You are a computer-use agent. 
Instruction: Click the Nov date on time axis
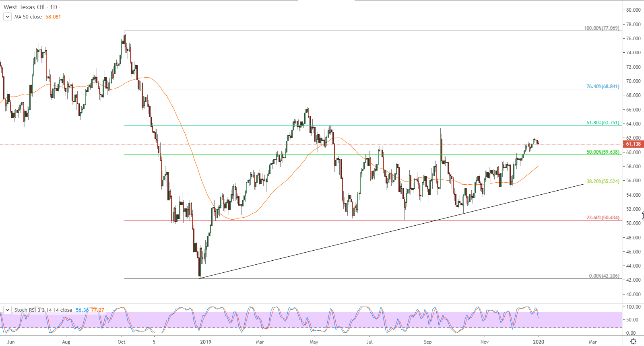484,342
